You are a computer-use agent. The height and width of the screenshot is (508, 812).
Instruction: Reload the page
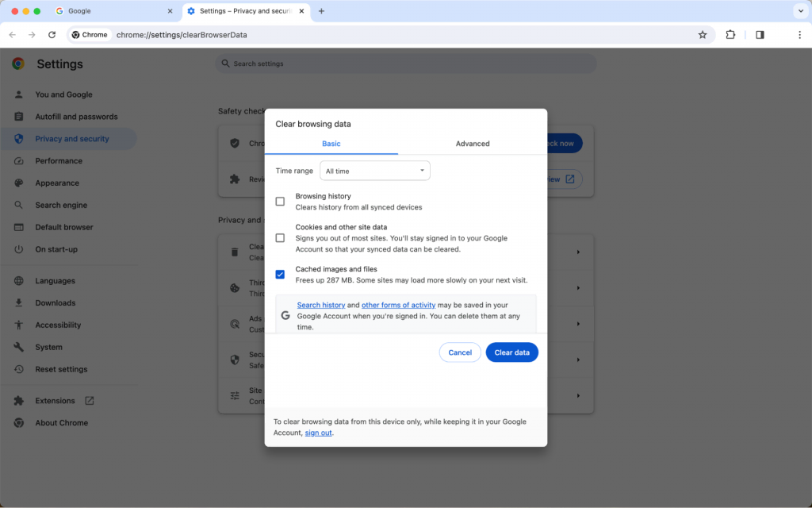tap(52, 35)
